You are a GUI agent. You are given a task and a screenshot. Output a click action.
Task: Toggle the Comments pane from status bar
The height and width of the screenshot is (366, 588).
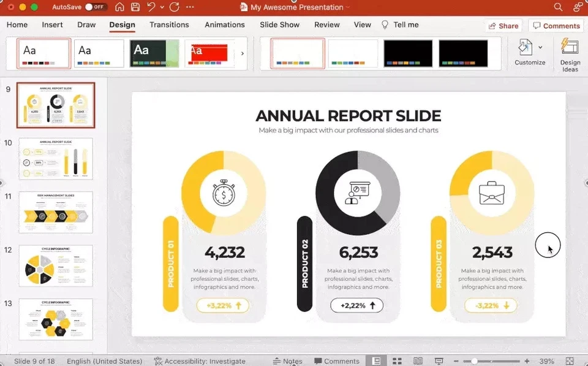pyautogui.click(x=336, y=360)
